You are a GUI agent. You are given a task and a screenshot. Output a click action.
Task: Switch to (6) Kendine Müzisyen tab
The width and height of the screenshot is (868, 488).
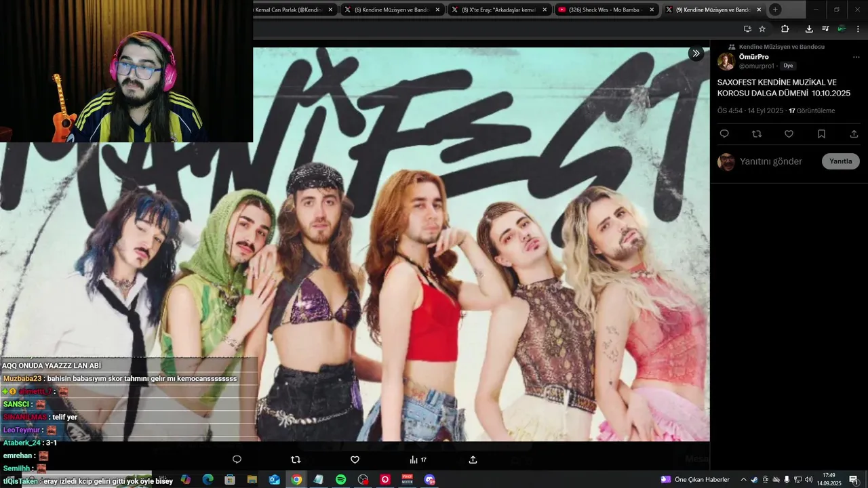coord(391,9)
